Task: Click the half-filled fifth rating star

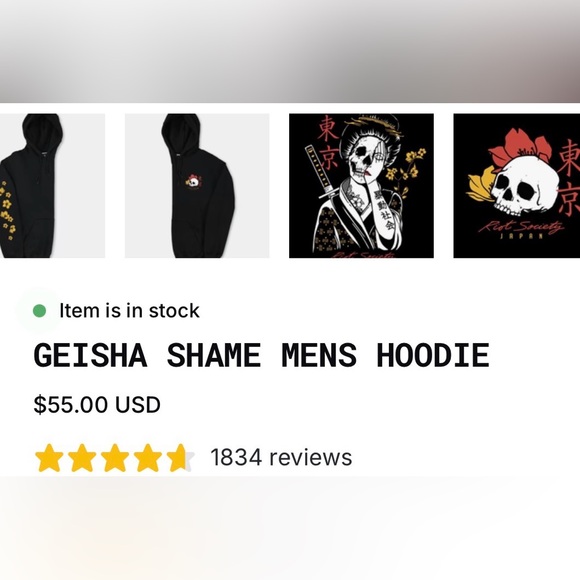Action: tap(181, 458)
